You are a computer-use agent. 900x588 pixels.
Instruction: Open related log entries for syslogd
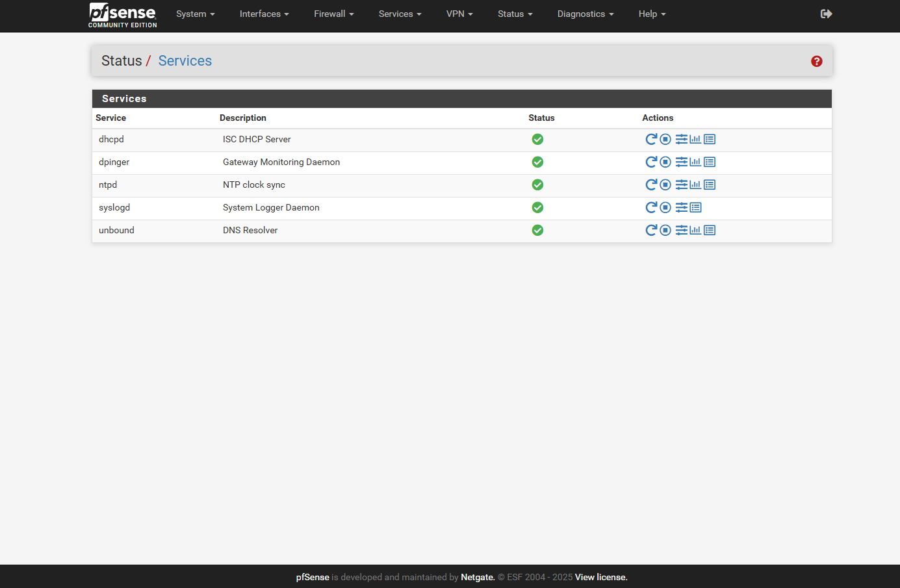click(695, 207)
